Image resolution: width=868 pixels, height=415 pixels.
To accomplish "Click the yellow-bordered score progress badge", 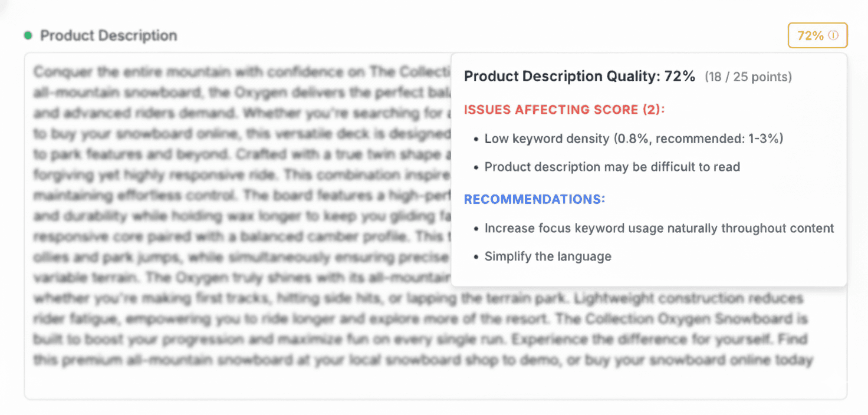I will tap(817, 35).
